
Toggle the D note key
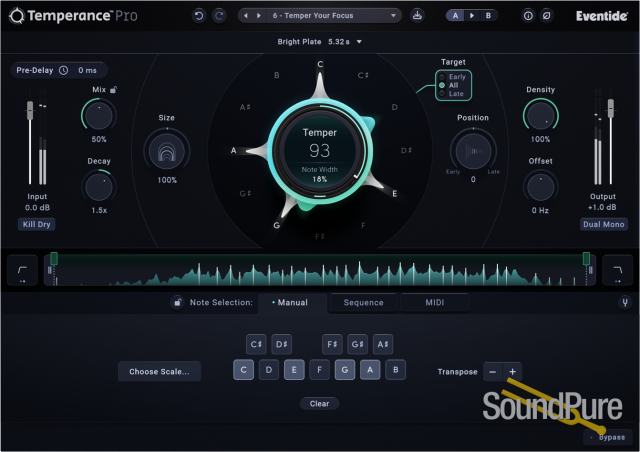pos(269,370)
